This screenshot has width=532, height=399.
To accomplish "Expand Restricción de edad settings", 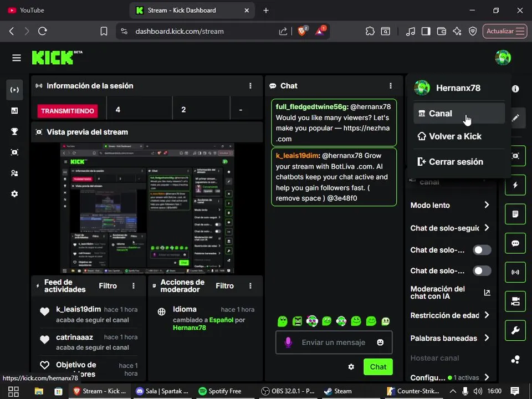I will [x=450, y=315].
